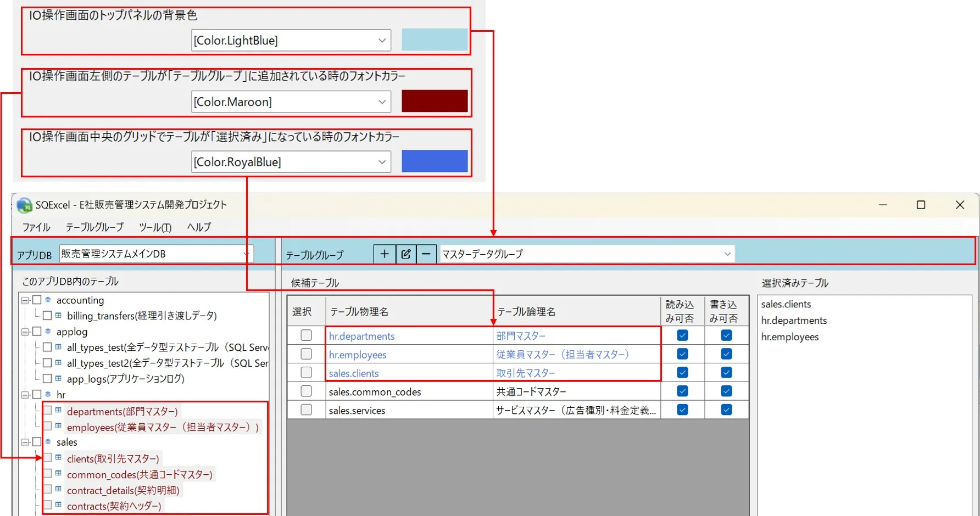Open the ツール(T) menu

tap(155, 227)
